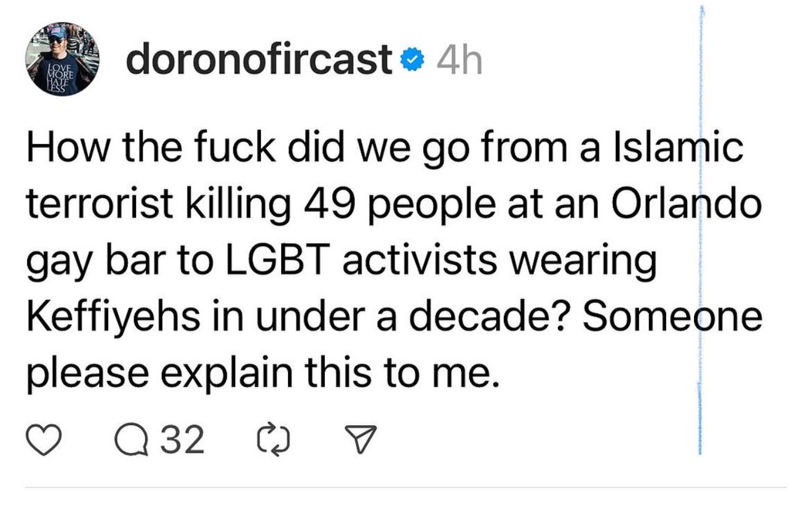Viewport: 812px width, 509px height.
Task: Click "please explain this to me." line
Action: 261,373
